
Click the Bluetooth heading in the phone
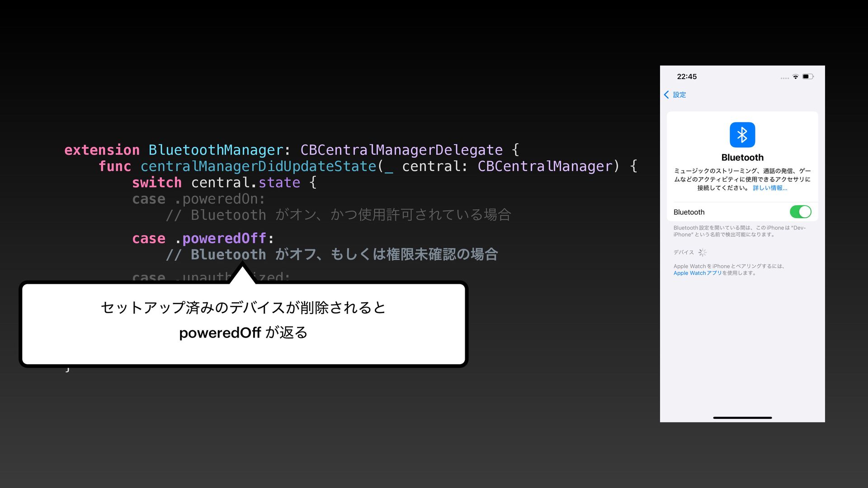click(742, 157)
